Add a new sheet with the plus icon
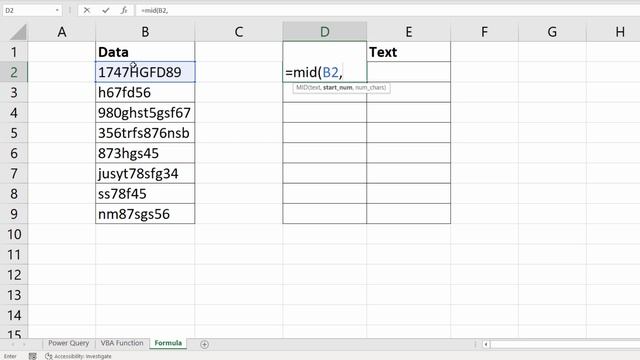 204,344
